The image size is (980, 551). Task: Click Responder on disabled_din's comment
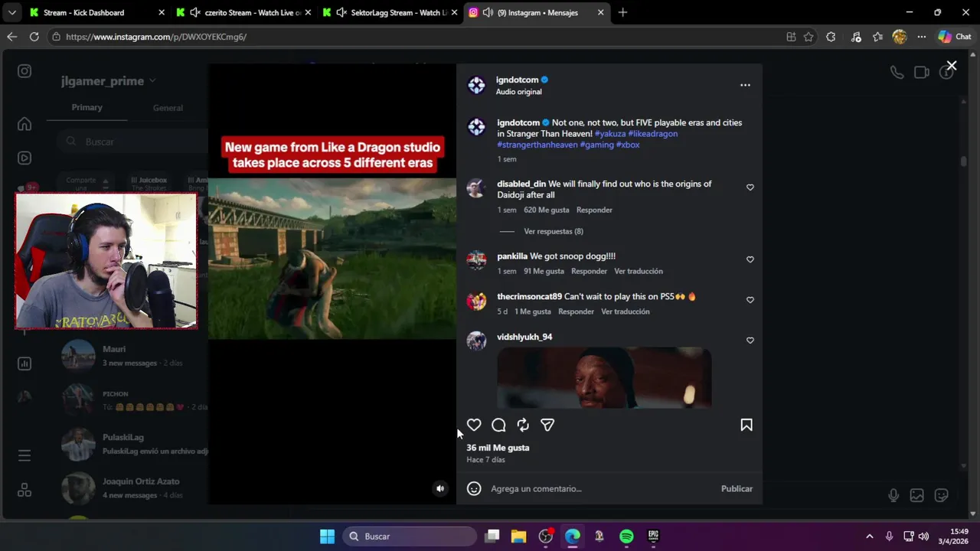pos(594,210)
